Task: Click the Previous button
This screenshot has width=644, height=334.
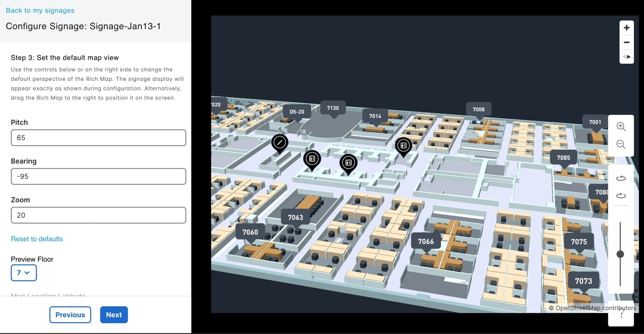Action: click(x=70, y=315)
